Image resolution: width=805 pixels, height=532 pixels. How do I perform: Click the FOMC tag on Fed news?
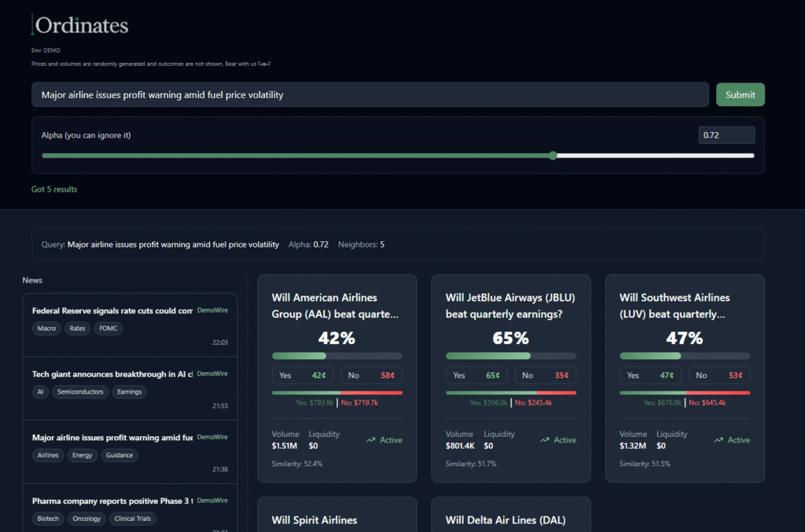point(108,328)
